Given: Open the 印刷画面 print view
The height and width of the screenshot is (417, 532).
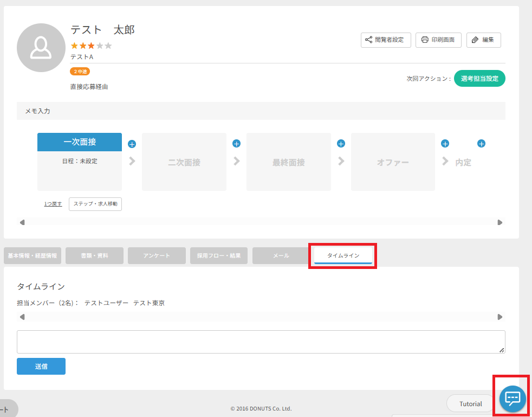Looking at the screenshot, I should coord(438,40).
